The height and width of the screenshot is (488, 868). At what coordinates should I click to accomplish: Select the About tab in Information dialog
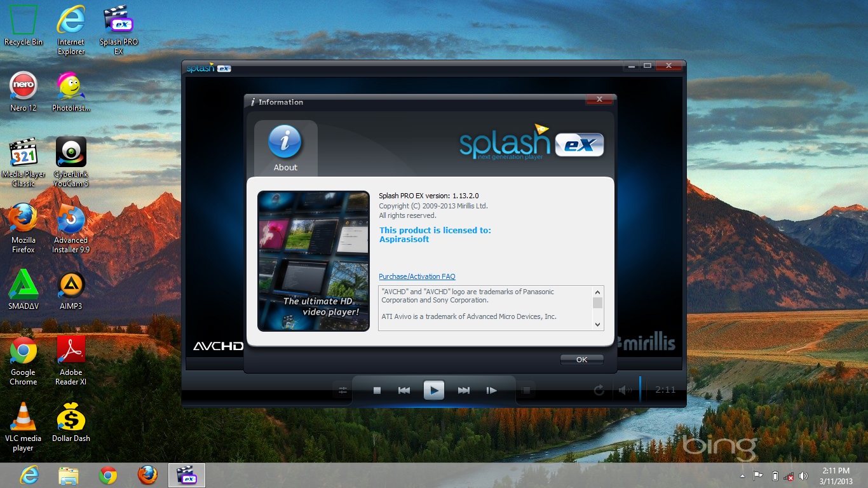click(285, 148)
